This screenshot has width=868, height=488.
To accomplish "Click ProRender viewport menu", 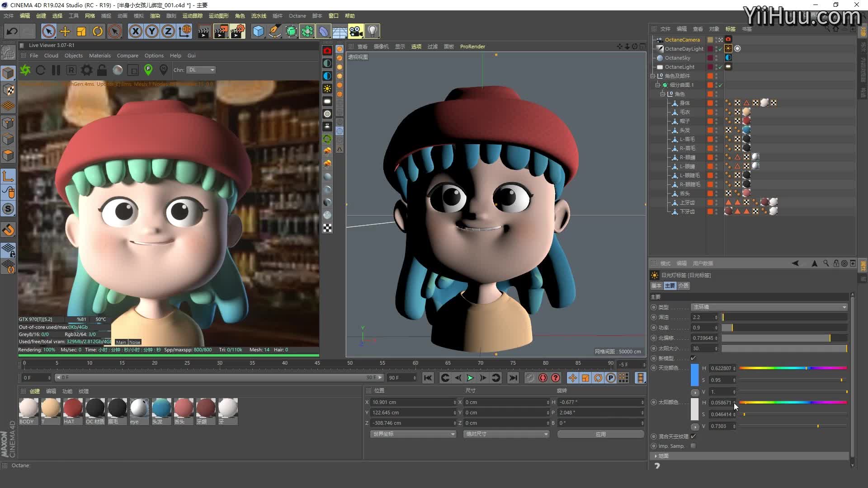I will coord(472,47).
